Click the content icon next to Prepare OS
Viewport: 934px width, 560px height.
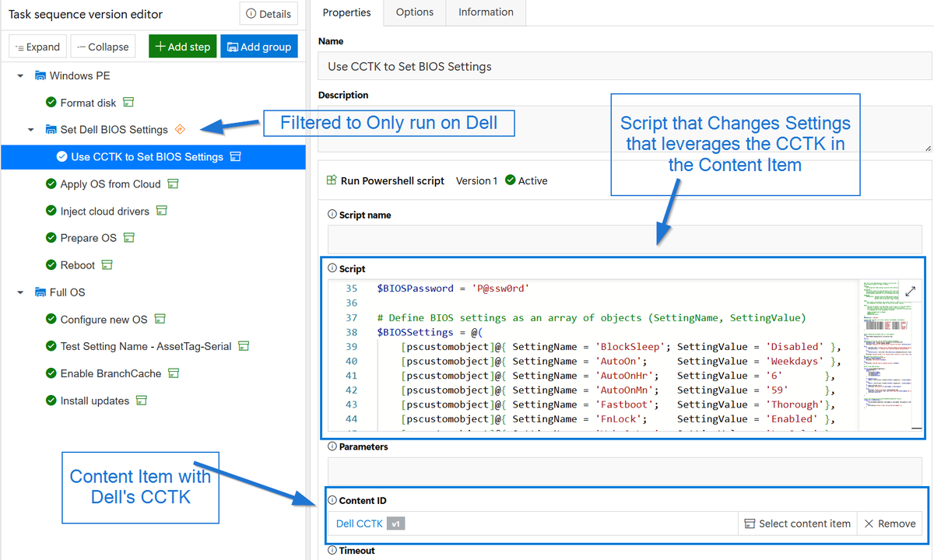tap(129, 237)
